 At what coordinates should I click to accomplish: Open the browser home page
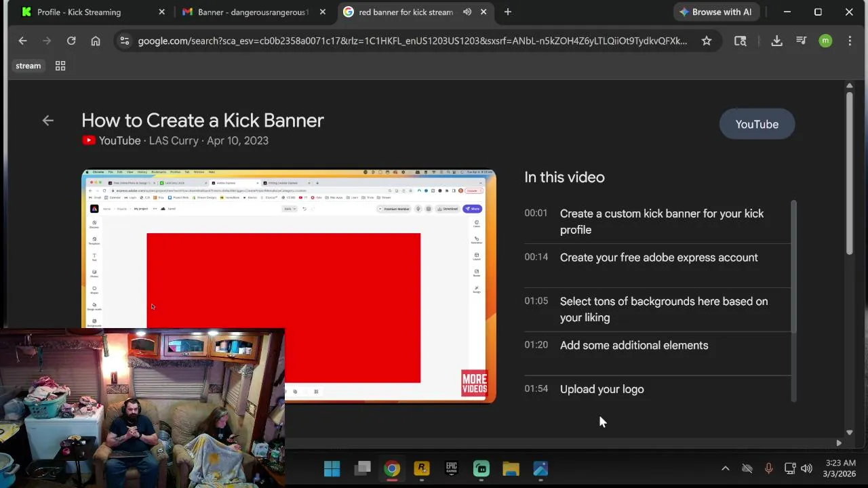point(96,41)
